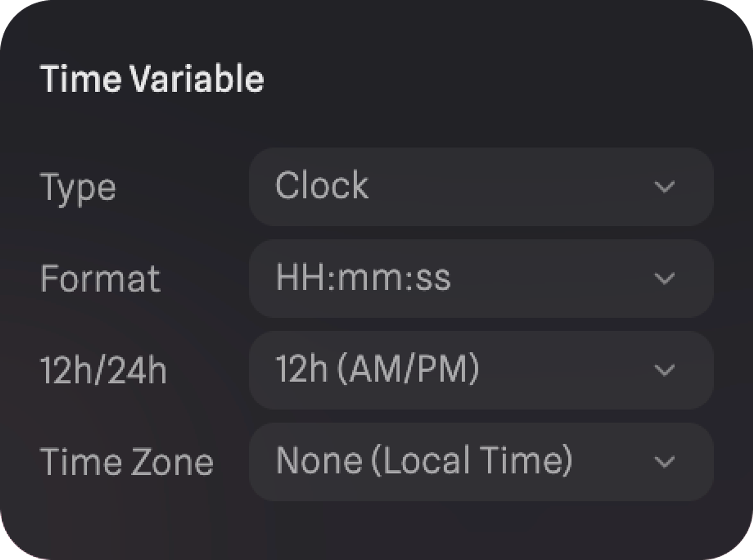The image size is (753, 560).
Task: Click the "Clock" value text
Action: click(x=322, y=185)
